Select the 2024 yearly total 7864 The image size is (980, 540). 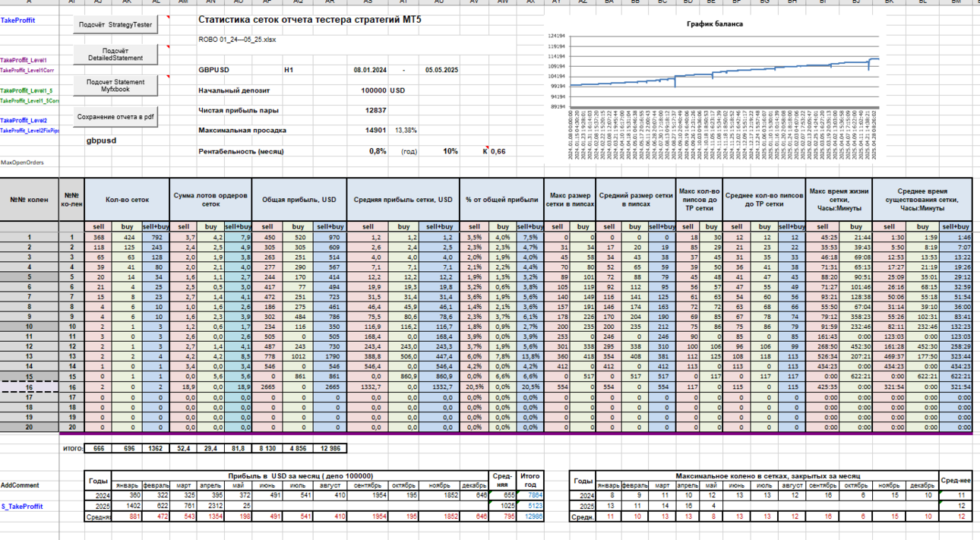tap(531, 494)
